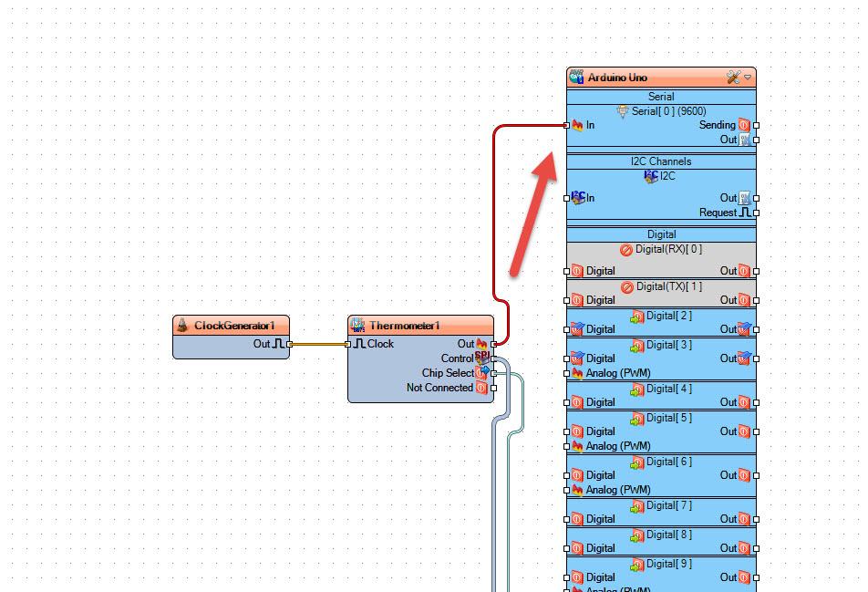Click the I2C channel header icon

coord(651,176)
